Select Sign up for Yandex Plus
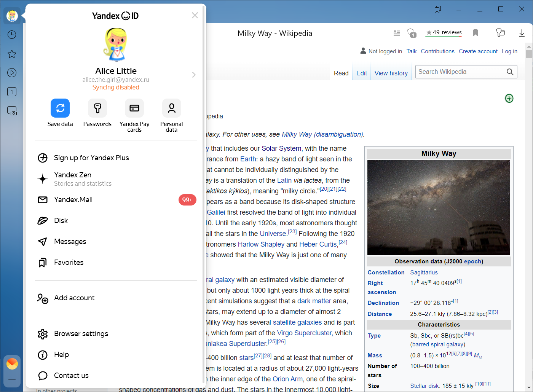 coord(116,158)
